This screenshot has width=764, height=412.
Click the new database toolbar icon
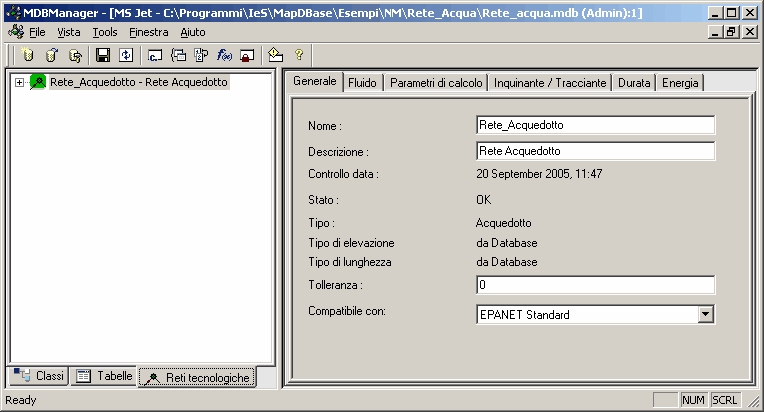point(28,55)
